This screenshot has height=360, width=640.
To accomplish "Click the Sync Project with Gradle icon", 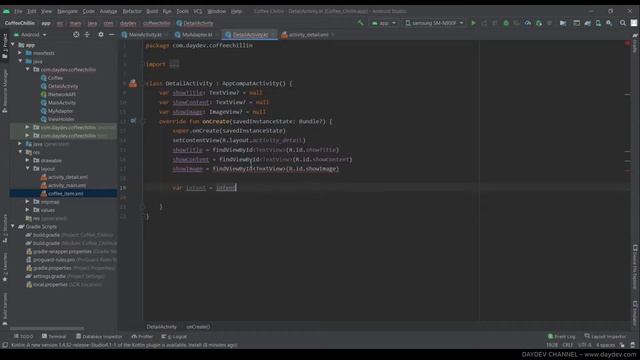I will tap(587, 23).
